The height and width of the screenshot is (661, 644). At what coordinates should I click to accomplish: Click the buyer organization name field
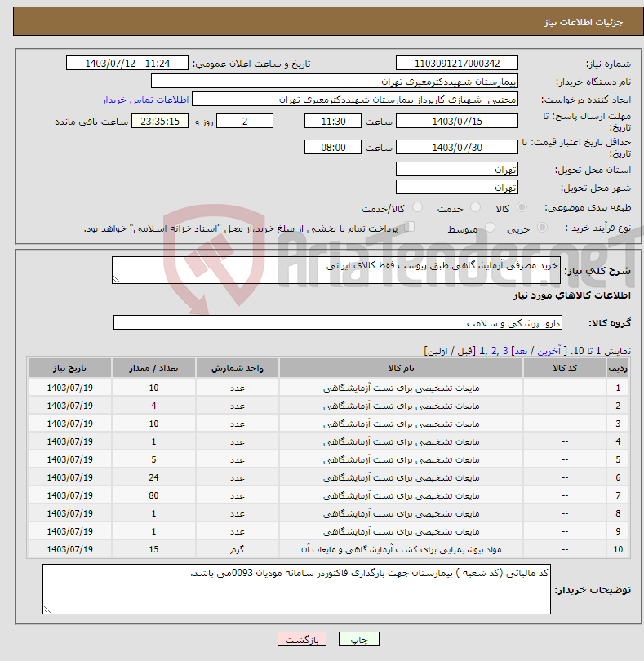[x=335, y=82]
